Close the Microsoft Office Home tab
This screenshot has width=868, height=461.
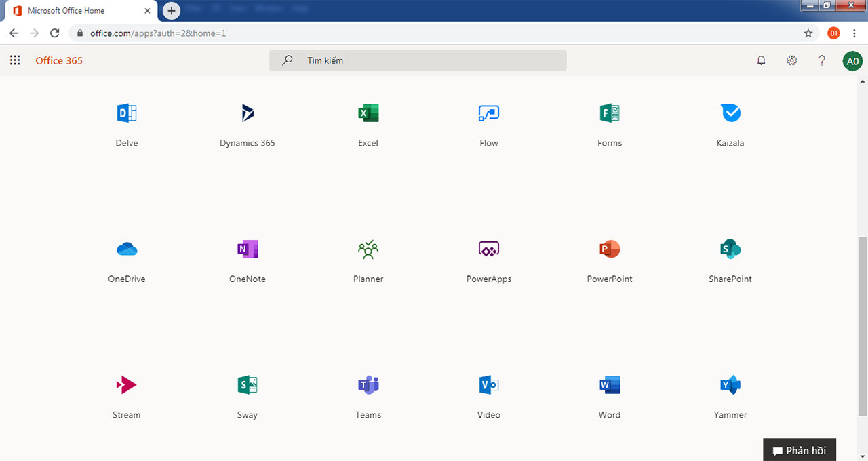click(147, 11)
